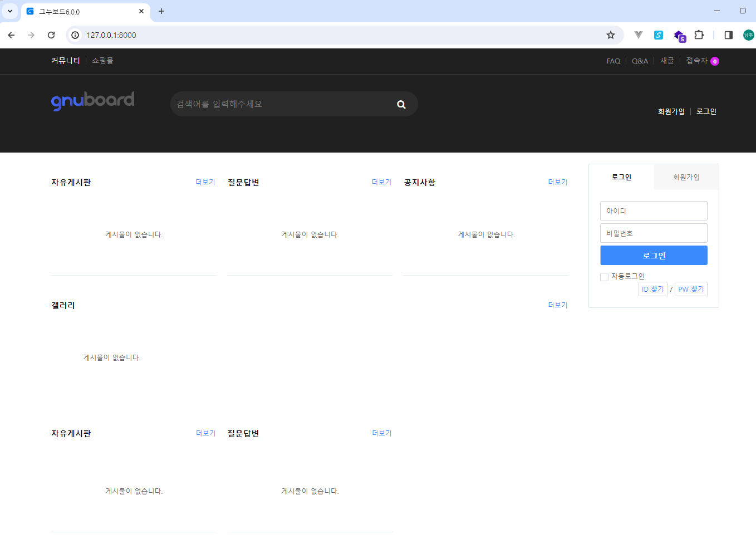Image resolution: width=756 pixels, height=544 pixels.
Task: Open the browser extensions puzzle icon
Action: tap(699, 35)
